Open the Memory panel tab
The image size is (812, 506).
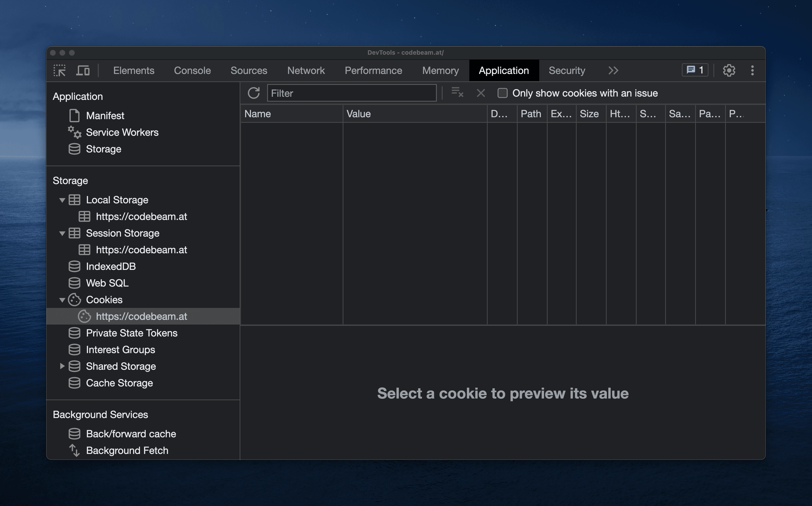click(441, 69)
